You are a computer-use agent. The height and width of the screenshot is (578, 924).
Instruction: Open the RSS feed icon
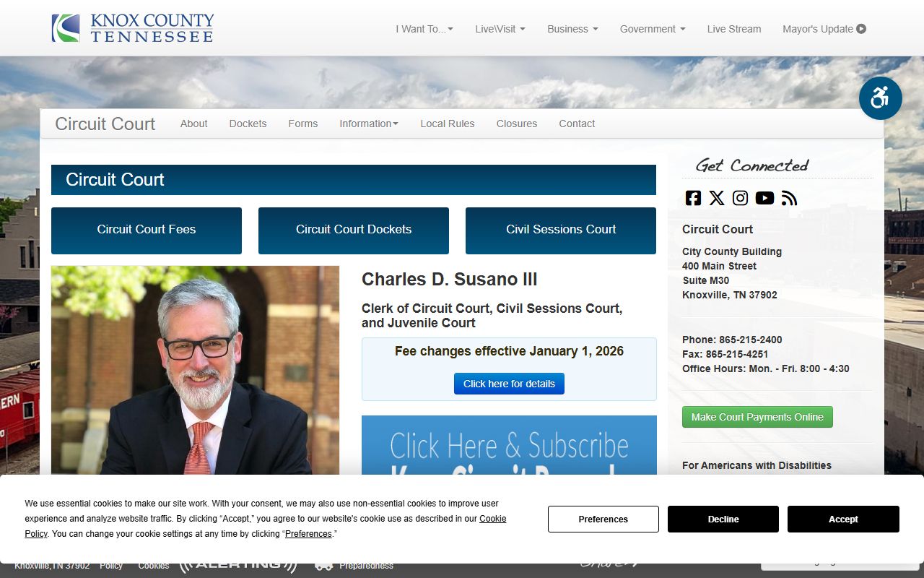pyautogui.click(x=789, y=198)
